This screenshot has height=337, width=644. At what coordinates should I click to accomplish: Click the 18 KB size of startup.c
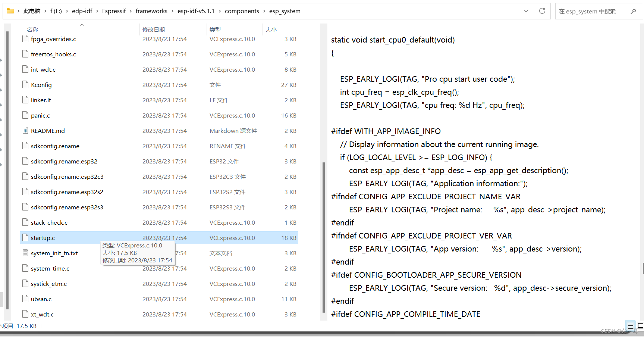[x=289, y=238]
